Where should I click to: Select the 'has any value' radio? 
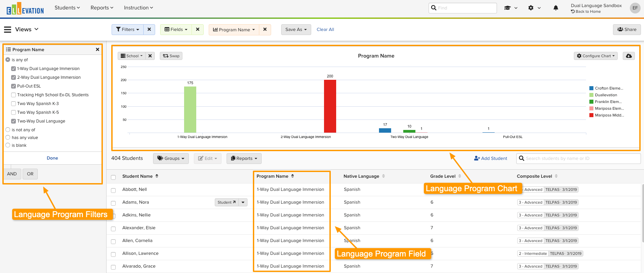pos(8,137)
